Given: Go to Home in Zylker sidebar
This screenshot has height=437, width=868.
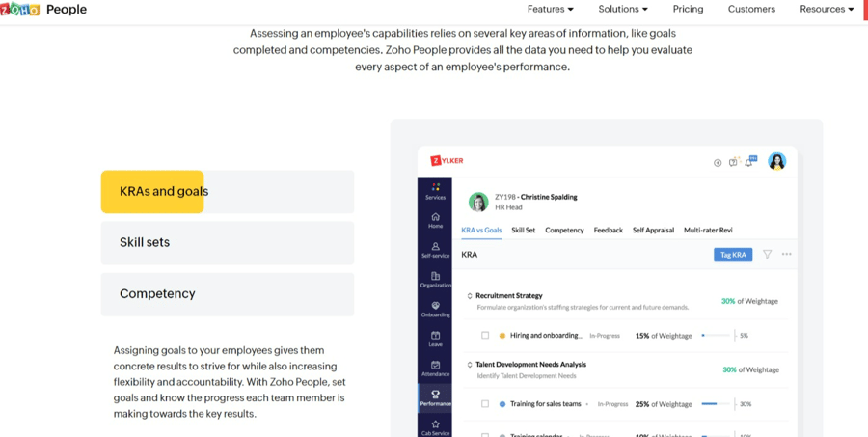Looking at the screenshot, I should tap(435, 216).
